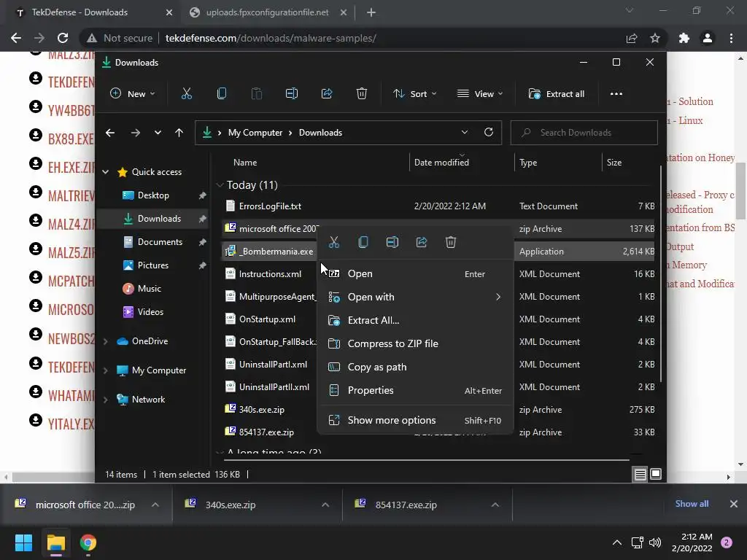This screenshot has width=747, height=560.
Task: Select Open in context menu
Action: (415, 274)
